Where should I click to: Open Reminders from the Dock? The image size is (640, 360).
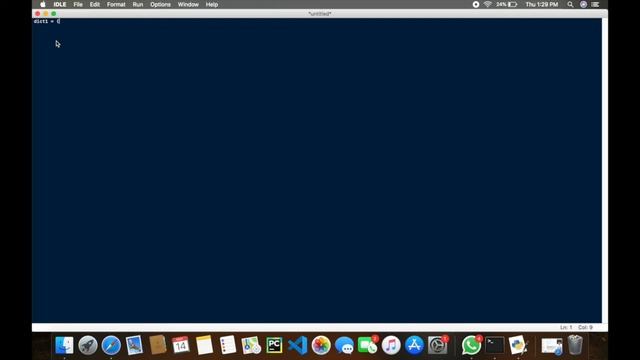click(x=227, y=345)
